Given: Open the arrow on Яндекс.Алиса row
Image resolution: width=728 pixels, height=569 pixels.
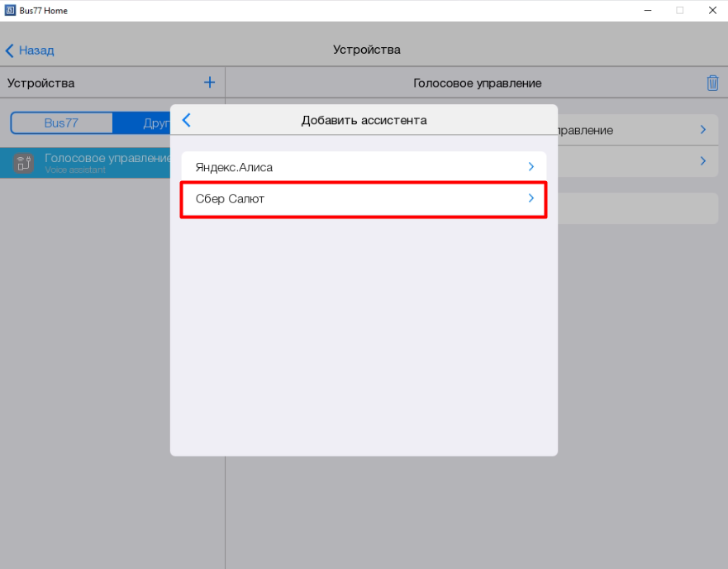Looking at the screenshot, I should point(531,167).
